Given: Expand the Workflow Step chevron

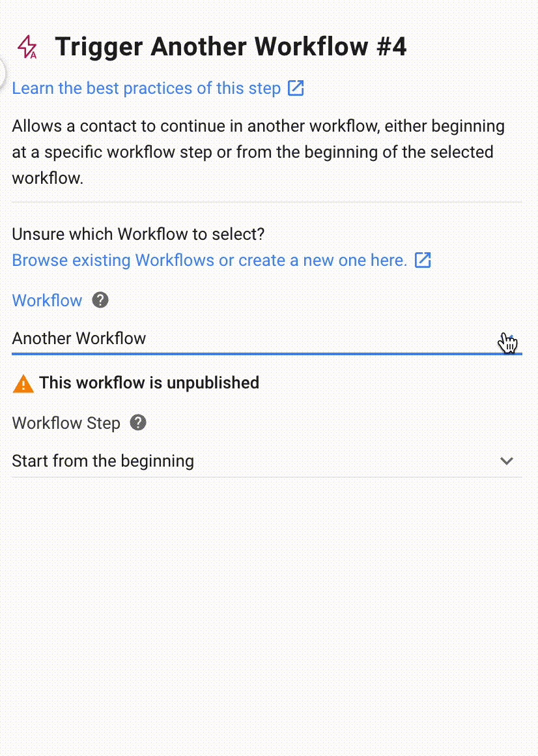Looking at the screenshot, I should [507, 461].
